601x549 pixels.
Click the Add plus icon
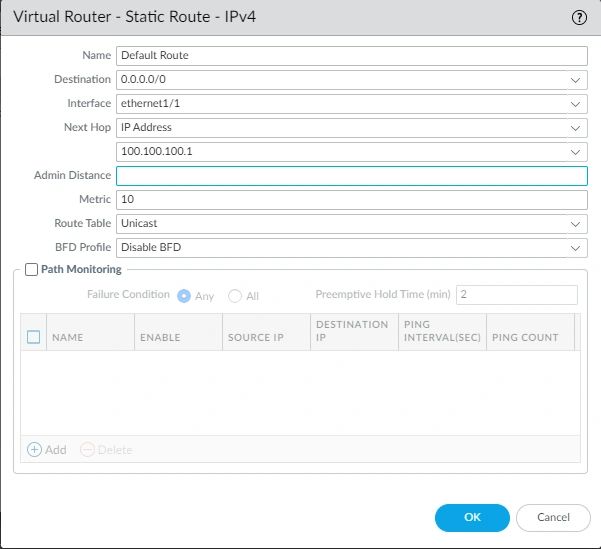(x=34, y=450)
